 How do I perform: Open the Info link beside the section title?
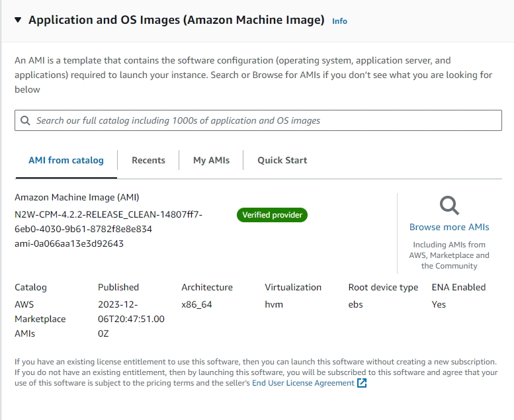[x=339, y=21]
